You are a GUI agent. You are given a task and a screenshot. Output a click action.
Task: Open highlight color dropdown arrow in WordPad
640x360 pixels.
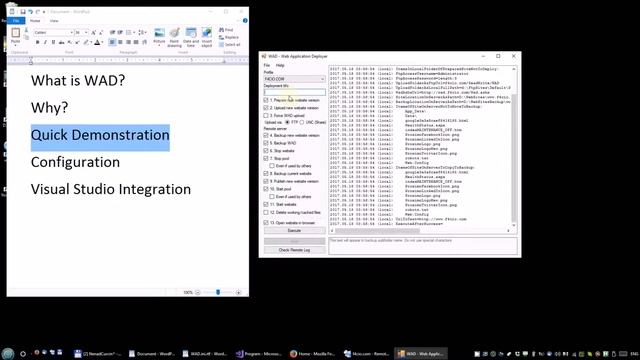[91, 42]
